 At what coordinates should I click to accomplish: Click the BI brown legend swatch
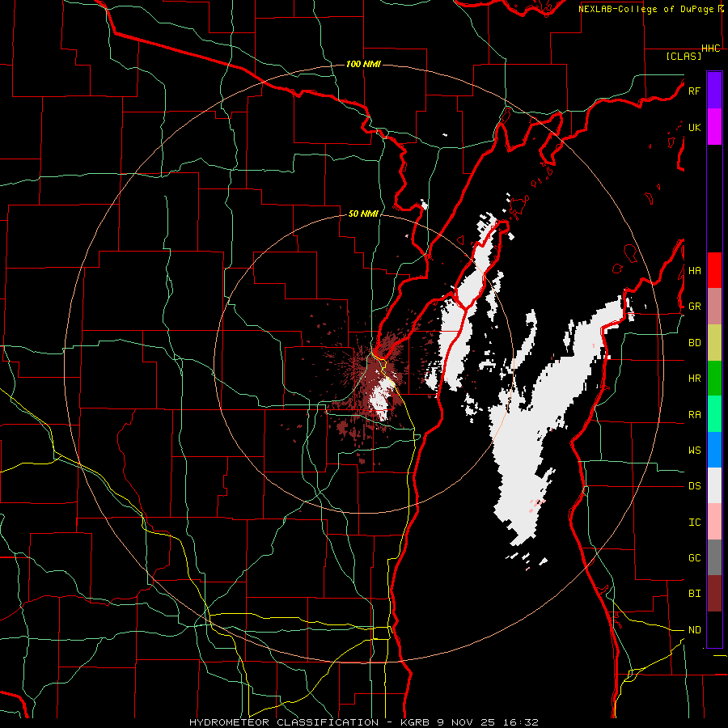(x=714, y=594)
